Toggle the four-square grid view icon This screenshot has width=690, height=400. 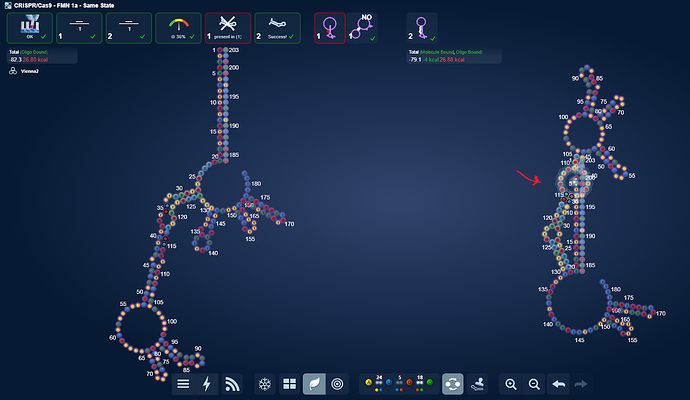(289, 383)
